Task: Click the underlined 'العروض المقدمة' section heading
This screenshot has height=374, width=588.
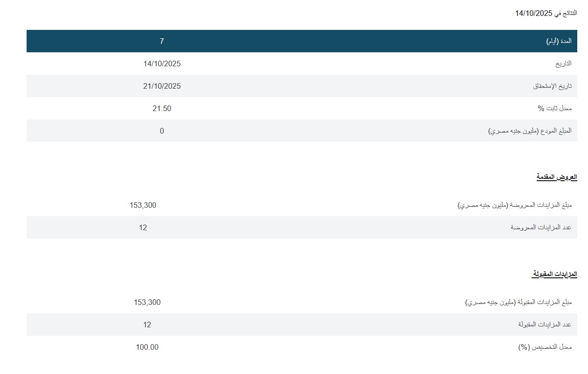Action: point(556,177)
